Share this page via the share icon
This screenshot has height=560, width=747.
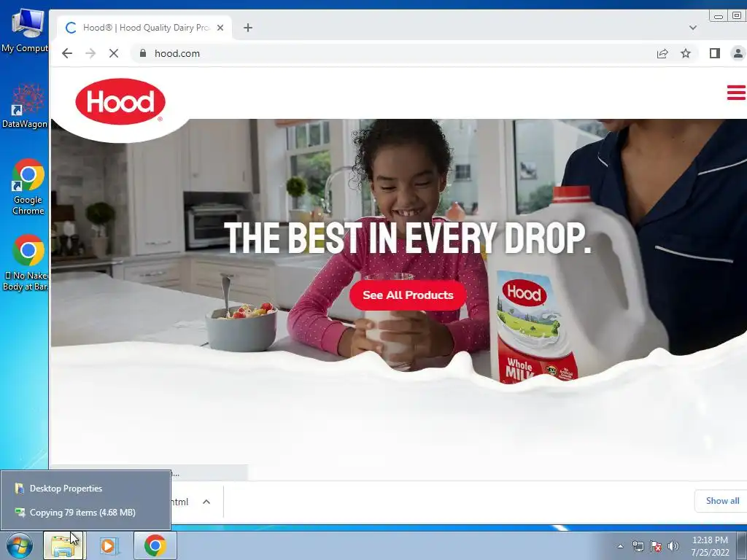click(662, 53)
